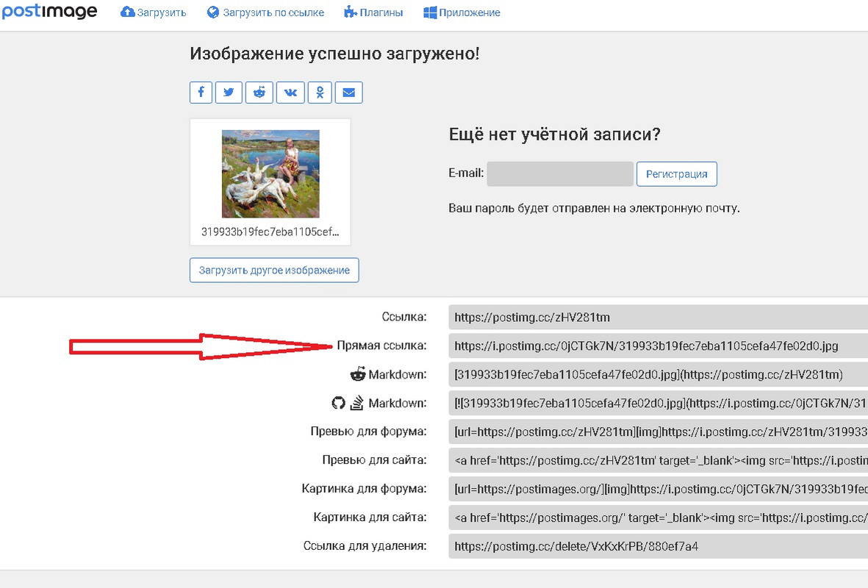Select the Reddit Markdown code field
Screen dimensions: 868x588
pos(659,375)
